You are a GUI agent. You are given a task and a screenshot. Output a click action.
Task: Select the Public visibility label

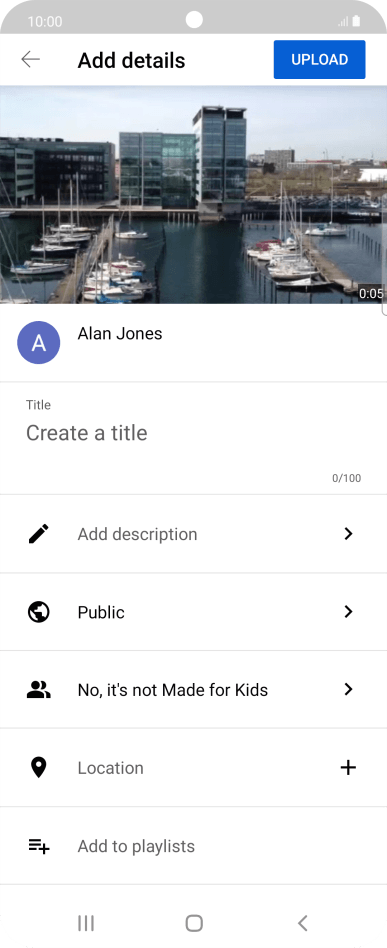[101, 612]
